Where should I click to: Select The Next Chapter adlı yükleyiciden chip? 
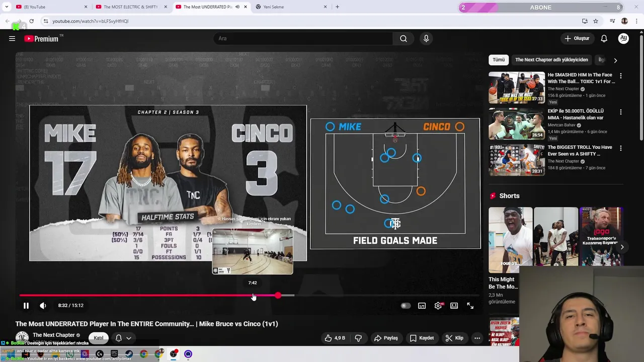[x=551, y=60]
